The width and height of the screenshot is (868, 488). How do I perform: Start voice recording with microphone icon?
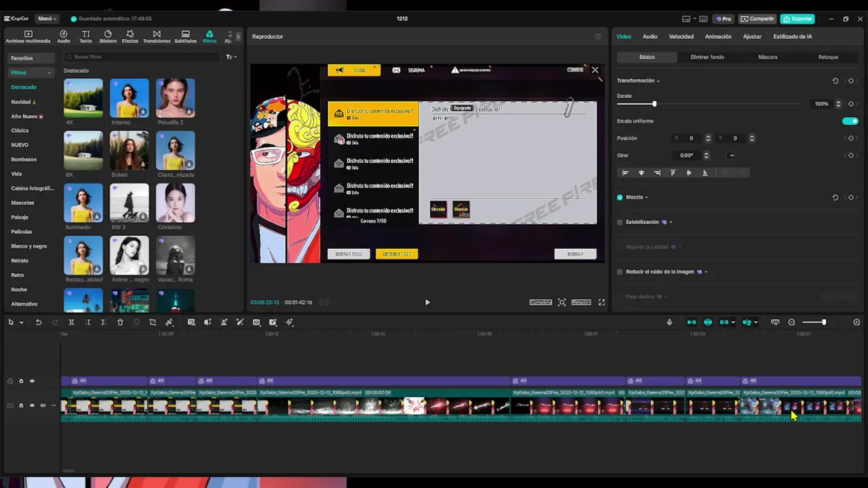coord(669,323)
